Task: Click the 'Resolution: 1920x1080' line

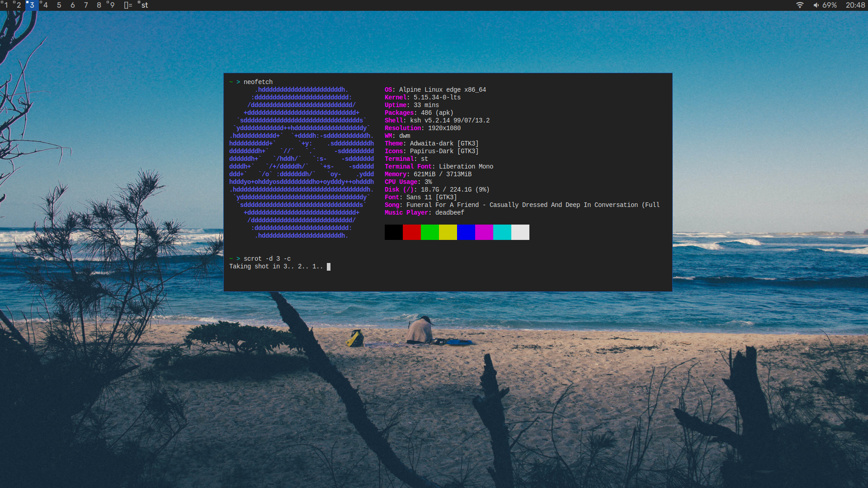Action: pyautogui.click(x=423, y=128)
